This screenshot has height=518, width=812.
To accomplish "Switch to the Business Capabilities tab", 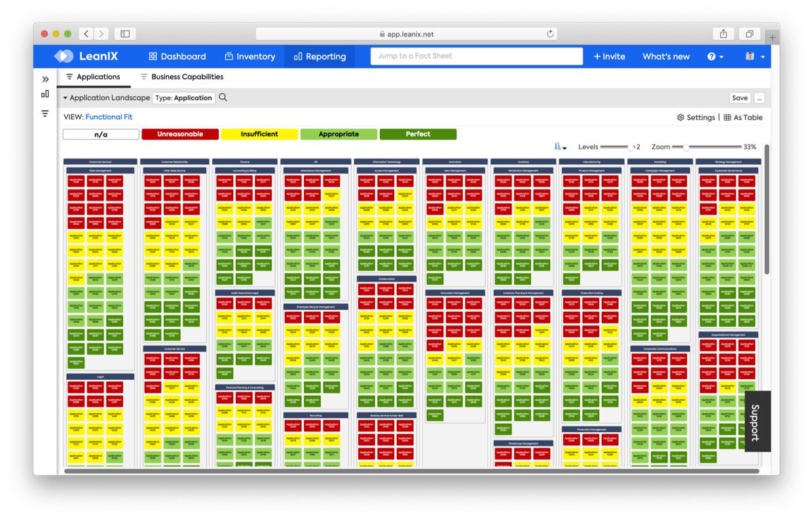I will (182, 77).
